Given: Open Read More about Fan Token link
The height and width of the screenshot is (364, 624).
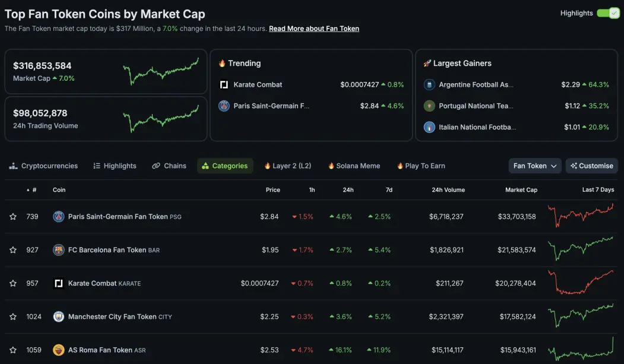Looking at the screenshot, I should click(x=314, y=29).
